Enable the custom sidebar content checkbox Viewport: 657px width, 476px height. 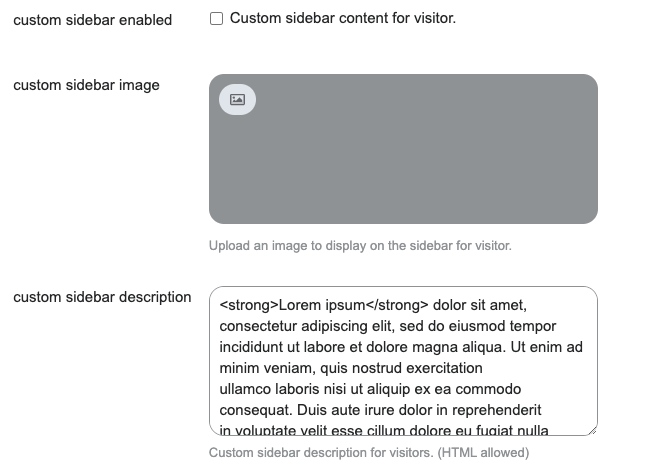pyautogui.click(x=216, y=19)
